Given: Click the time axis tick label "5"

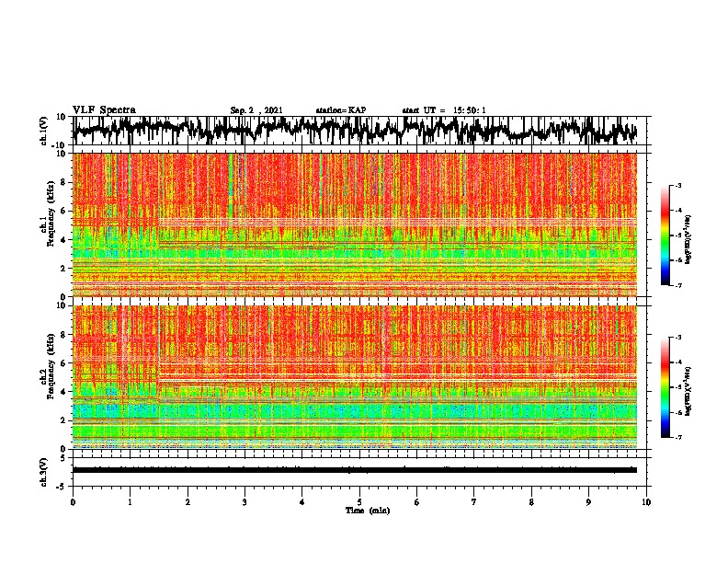Looking at the screenshot, I should [x=359, y=502].
